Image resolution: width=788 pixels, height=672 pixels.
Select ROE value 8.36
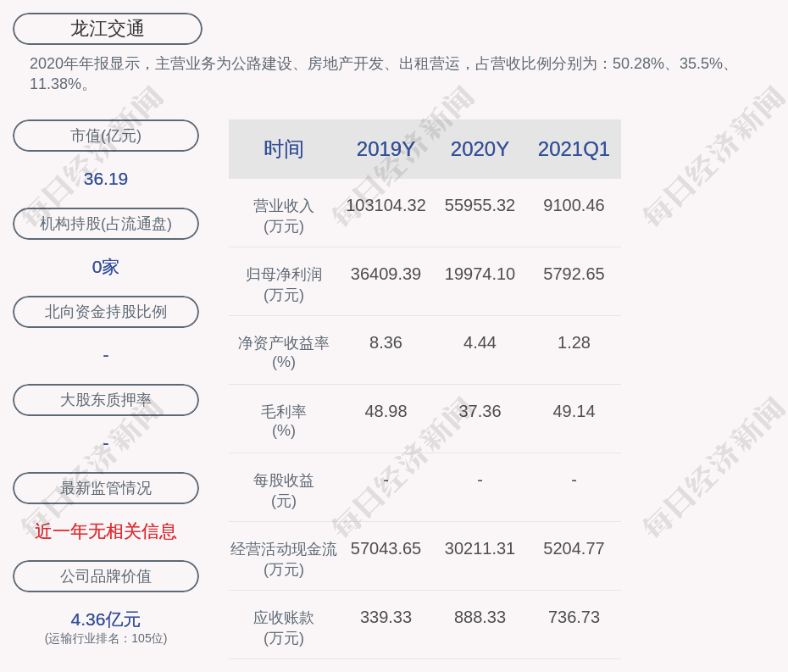(x=386, y=343)
